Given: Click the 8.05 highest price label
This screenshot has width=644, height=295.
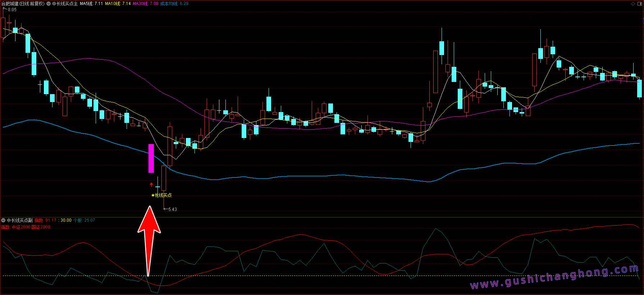Looking at the screenshot, I should [x=12, y=10].
